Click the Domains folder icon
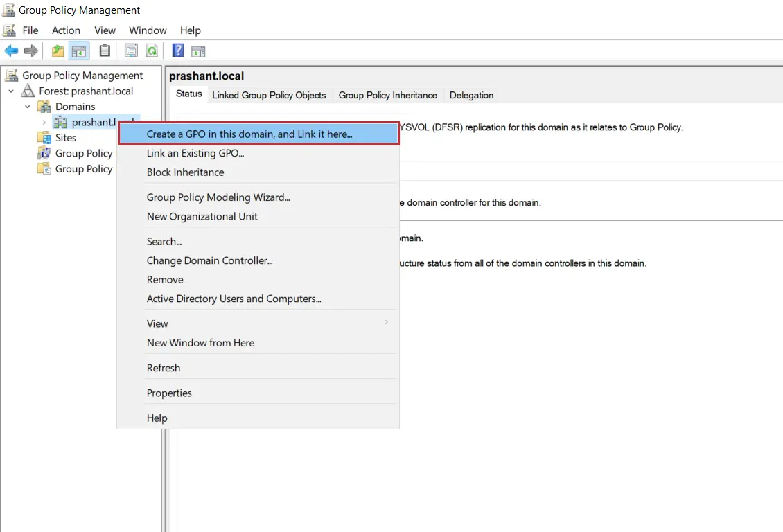Image resolution: width=783 pixels, height=532 pixels. click(x=44, y=106)
